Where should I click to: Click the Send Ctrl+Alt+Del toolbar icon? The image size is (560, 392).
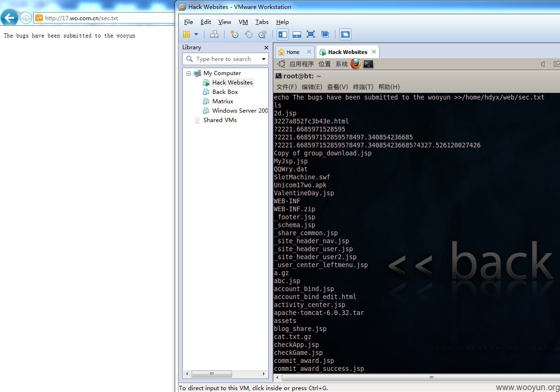pyautogui.click(x=214, y=34)
